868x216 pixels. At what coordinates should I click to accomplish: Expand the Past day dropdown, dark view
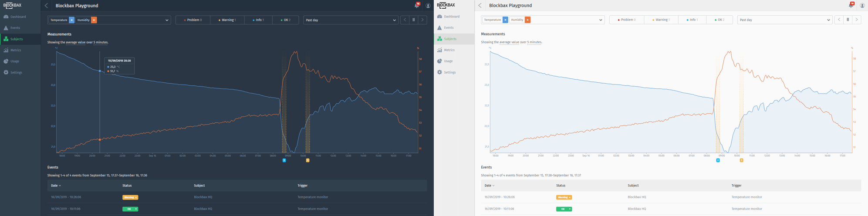351,20
